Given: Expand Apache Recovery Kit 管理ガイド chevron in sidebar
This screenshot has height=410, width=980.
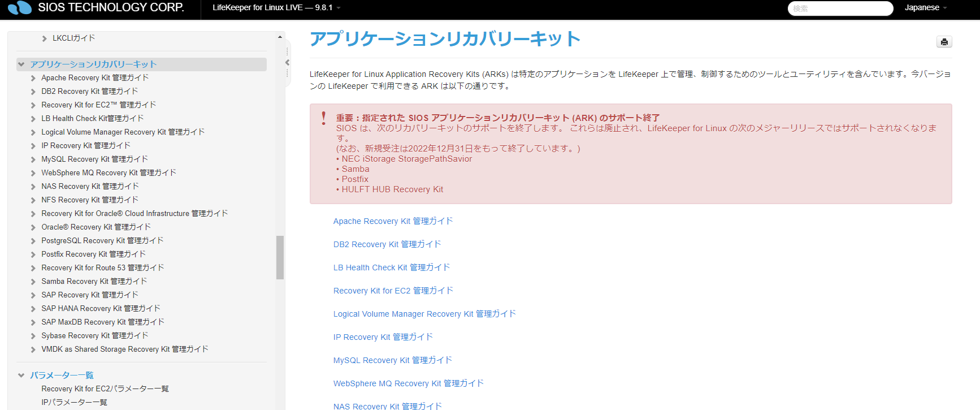Looking at the screenshot, I should point(33,78).
